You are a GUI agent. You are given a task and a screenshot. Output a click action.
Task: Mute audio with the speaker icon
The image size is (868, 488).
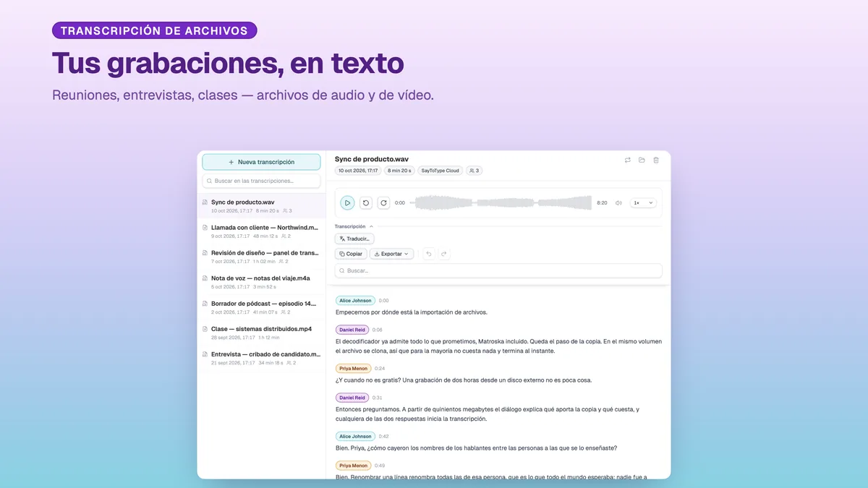618,203
